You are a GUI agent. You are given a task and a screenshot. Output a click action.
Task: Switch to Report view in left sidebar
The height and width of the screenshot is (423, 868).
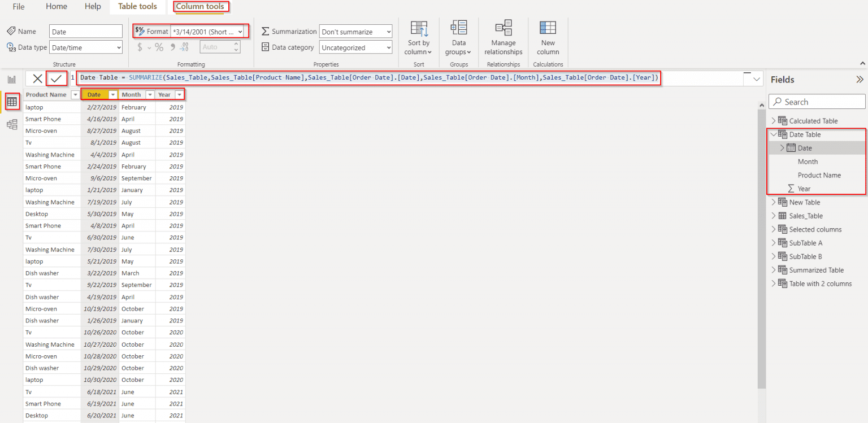[11, 79]
